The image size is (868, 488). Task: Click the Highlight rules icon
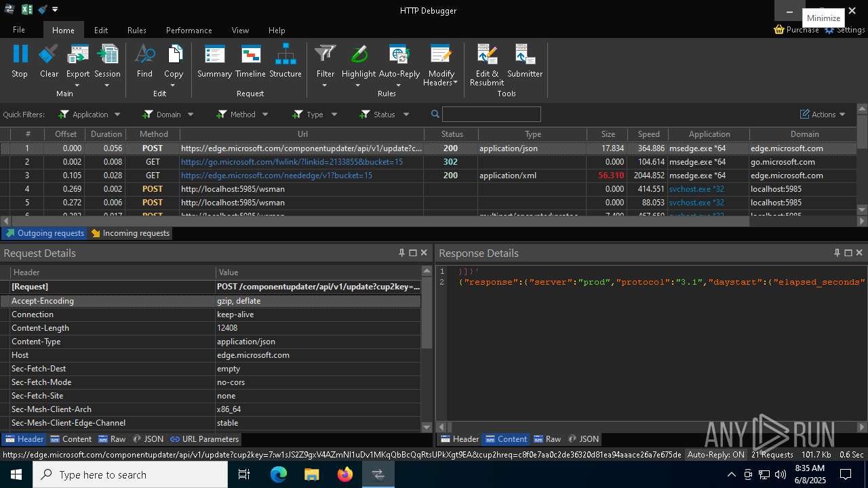tap(359, 56)
